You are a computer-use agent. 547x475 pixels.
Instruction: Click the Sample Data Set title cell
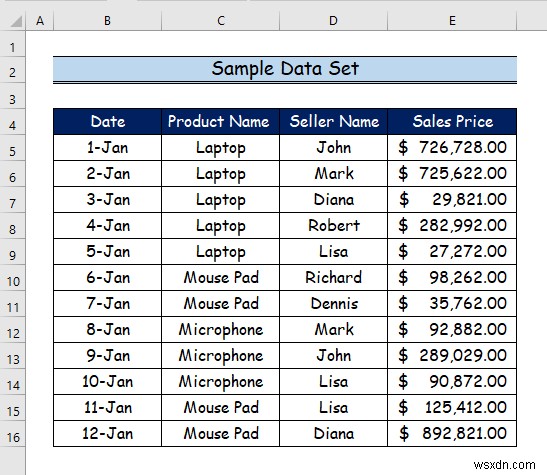click(x=285, y=69)
